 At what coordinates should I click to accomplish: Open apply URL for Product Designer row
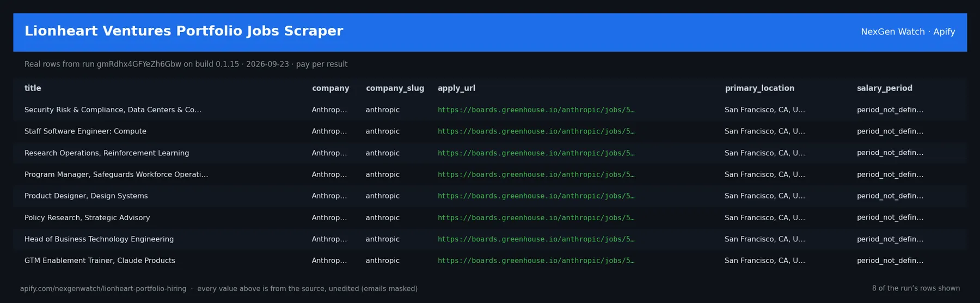click(536, 196)
